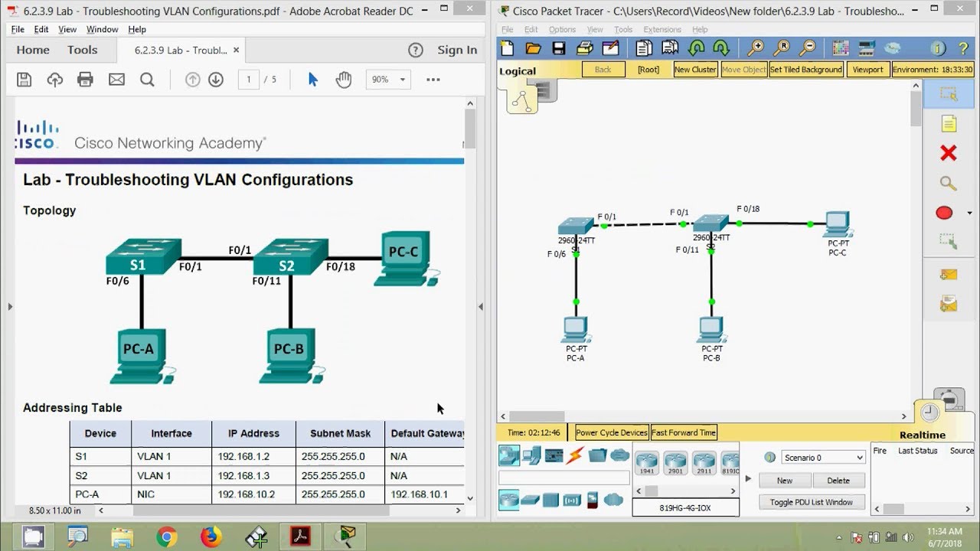Image resolution: width=980 pixels, height=551 pixels.
Task: Click Fast Forward Time button
Action: [x=684, y=432]
